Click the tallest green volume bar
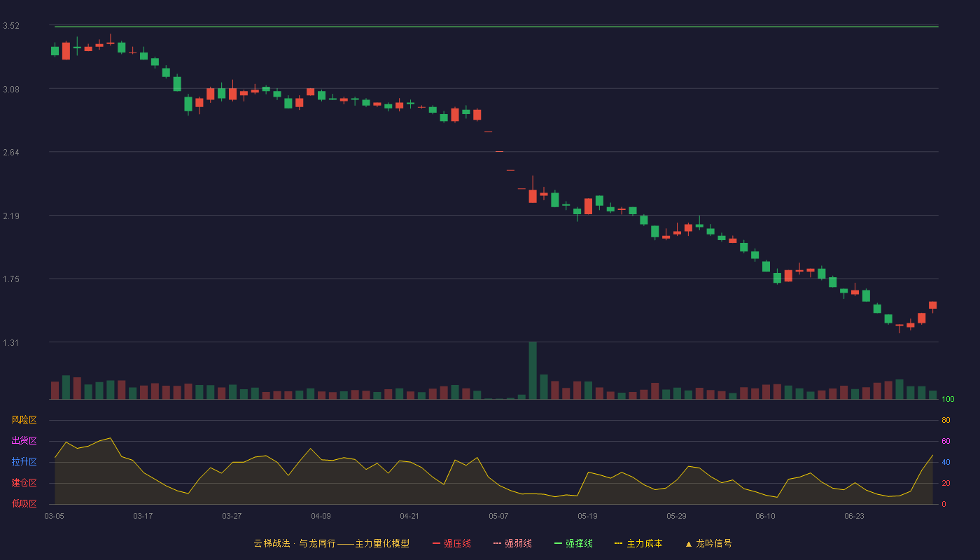The height and width of the screenshot is (560, 980). pos(533,370)
